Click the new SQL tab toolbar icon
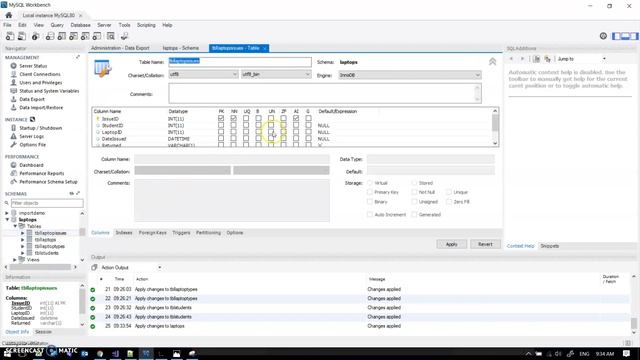 coord(10,36)
